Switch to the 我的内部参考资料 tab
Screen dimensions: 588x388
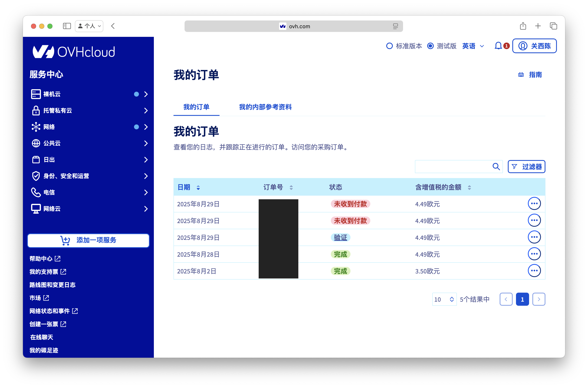(265, 107)
